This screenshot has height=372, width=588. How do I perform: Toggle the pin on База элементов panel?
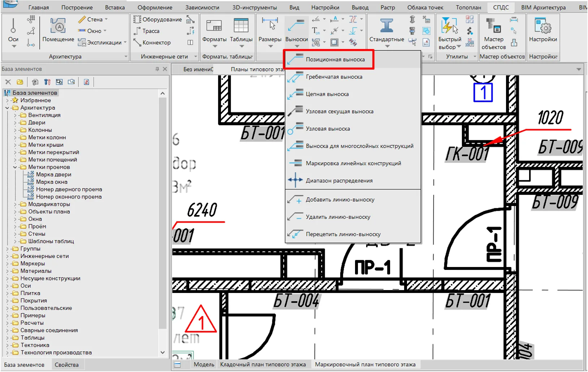(157, 69)
